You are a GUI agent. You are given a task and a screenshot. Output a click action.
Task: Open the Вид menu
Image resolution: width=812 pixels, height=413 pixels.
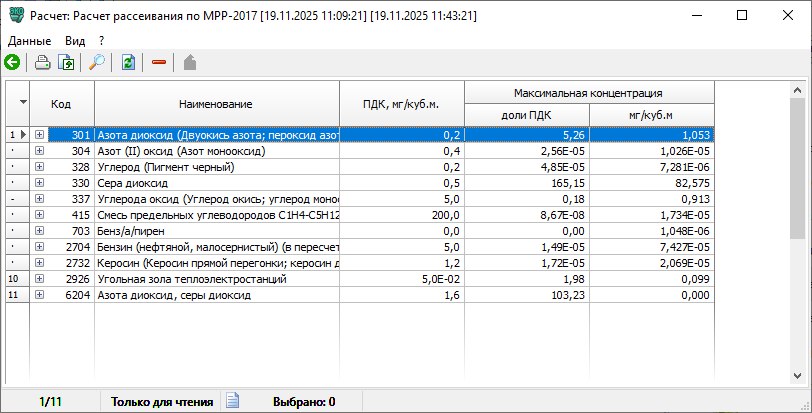tap(75, 40)
